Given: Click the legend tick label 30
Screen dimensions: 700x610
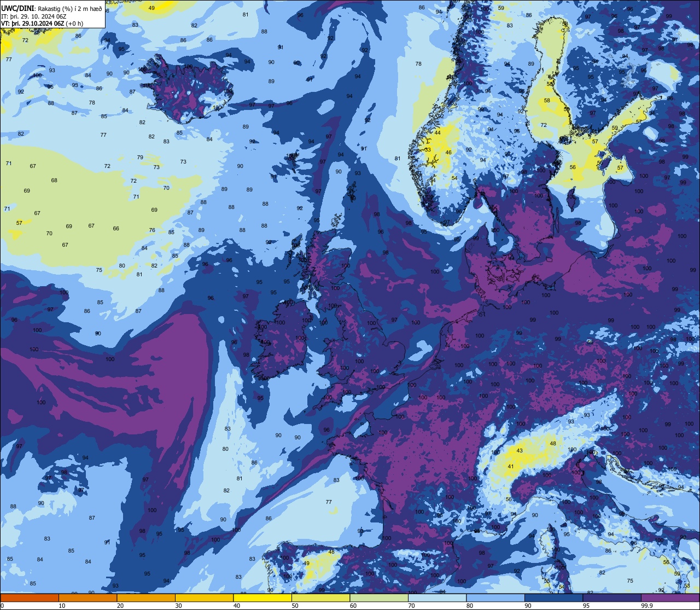Looking at the screenshot, I should pos(178,606).
